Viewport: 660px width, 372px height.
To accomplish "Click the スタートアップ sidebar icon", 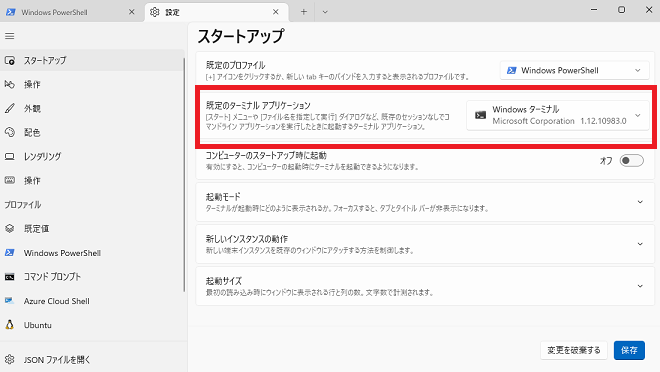I will pos(10,61).
